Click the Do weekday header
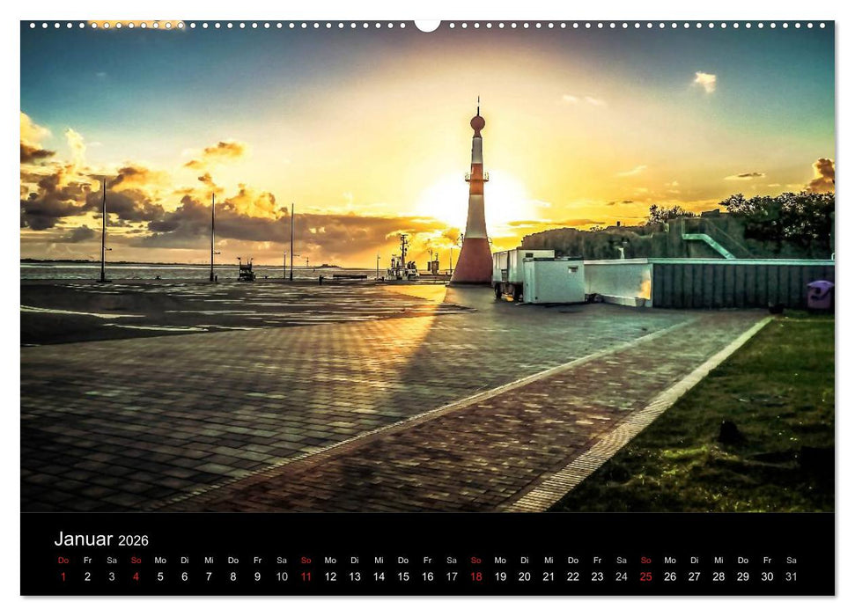Screen dimensions: 855x616 tap(62, 559)
